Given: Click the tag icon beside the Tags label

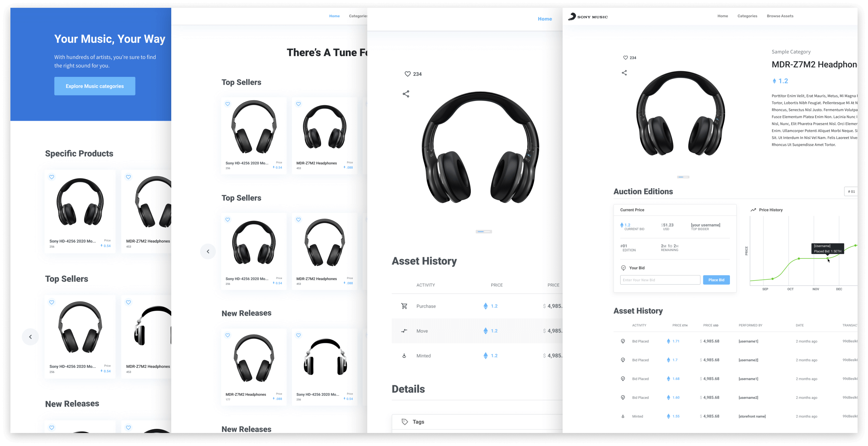Looking at the screenshot, I should click(405, 422).
